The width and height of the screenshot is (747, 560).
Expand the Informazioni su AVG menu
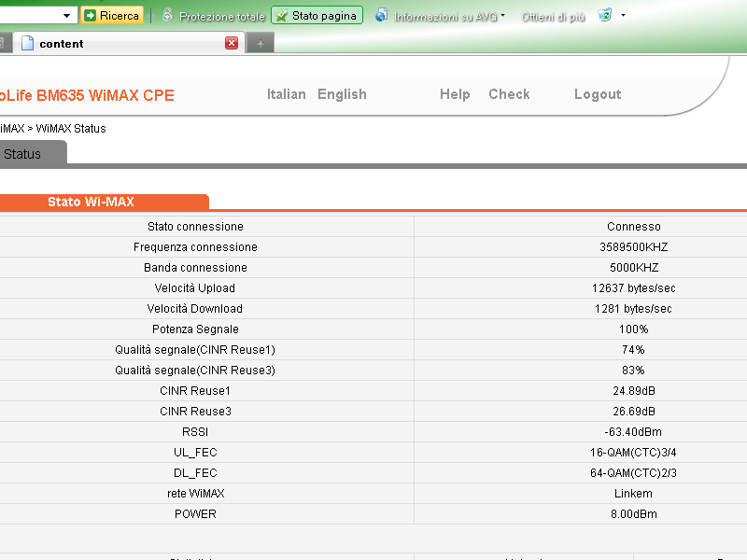[x=502, y=16]
